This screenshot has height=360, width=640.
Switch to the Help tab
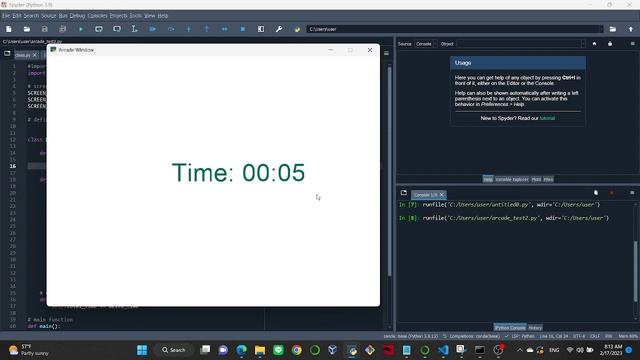(x=488, y=179)
